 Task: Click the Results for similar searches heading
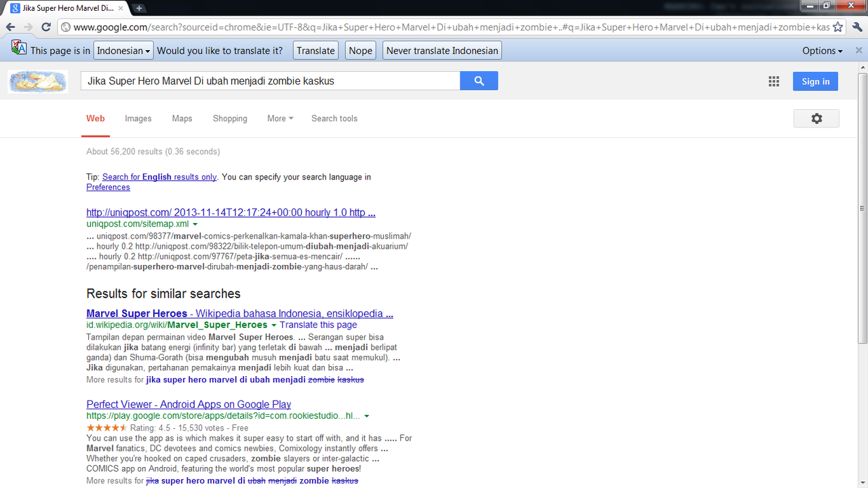[163, 293]
